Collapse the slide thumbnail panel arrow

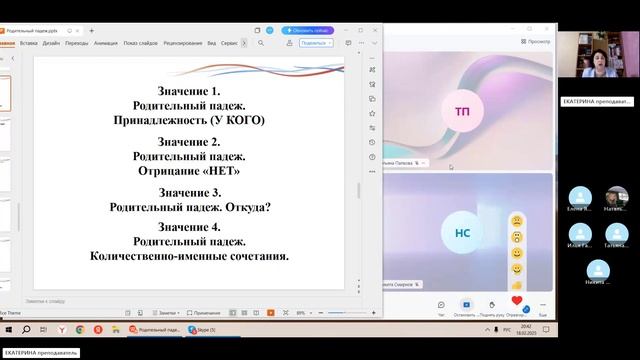13,58
